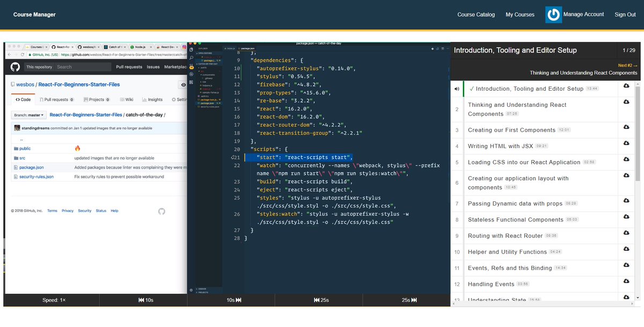Click Issues in the video's GitHub header
644x327 pixels.
click(x=153, y=67)
